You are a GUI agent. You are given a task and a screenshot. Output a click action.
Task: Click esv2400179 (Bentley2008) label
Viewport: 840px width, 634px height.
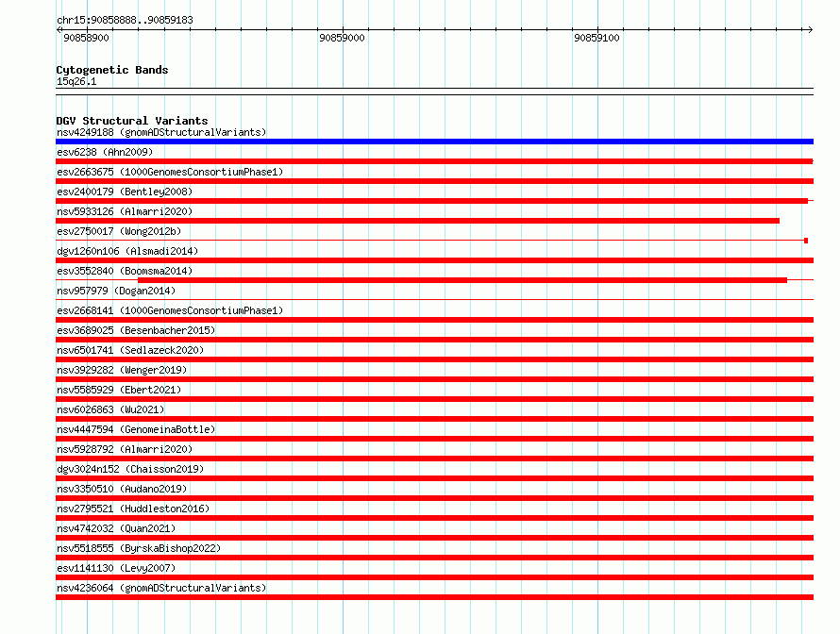(125, 192)
